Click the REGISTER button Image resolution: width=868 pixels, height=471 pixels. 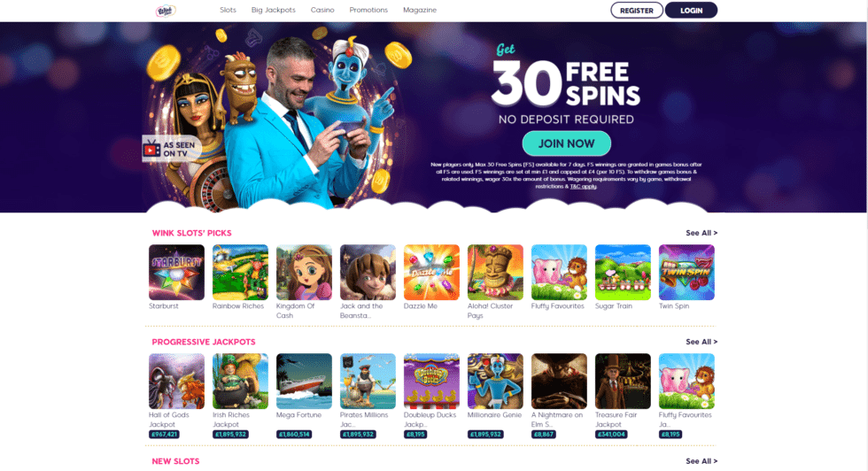pyautogui.click(x=637, y=10)
